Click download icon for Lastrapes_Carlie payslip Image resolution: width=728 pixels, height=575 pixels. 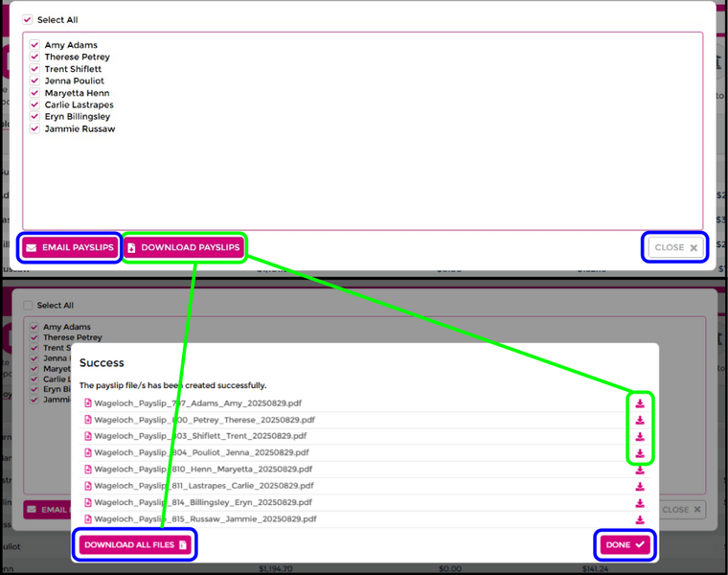640,486
